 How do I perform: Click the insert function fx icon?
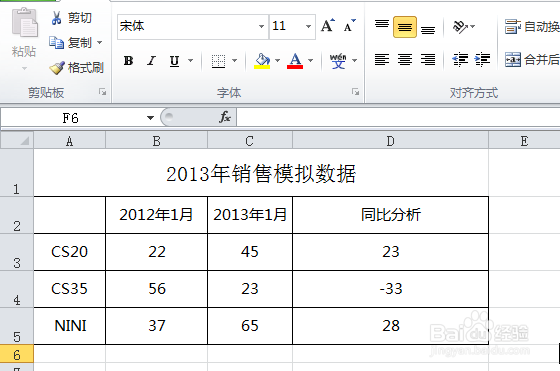pyautogui.click(x=225, y=117)
